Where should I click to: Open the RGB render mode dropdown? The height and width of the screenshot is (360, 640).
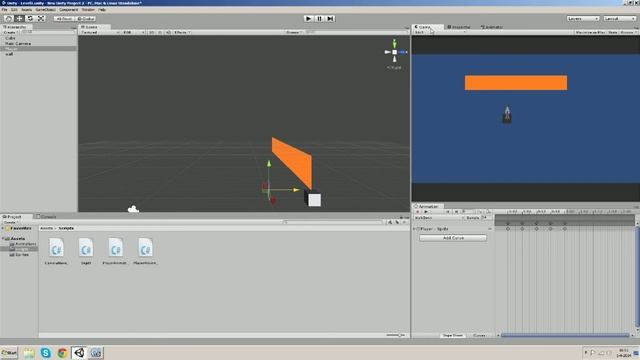click(x=133, y=32)
